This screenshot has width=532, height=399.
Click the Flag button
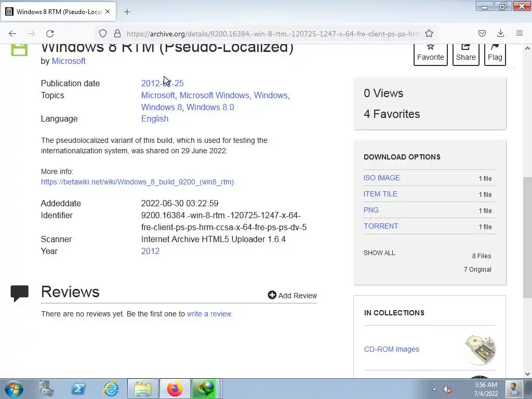pyautogui.click(x=495, y=54)
